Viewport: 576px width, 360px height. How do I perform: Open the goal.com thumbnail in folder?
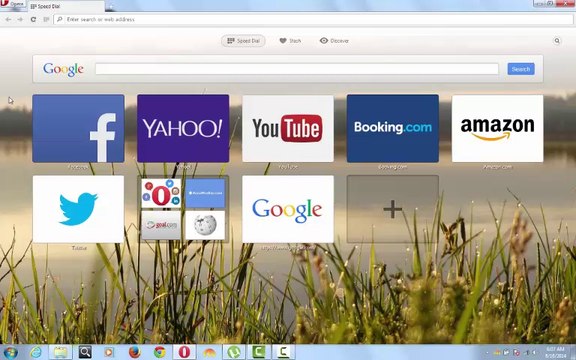(161, 225)
